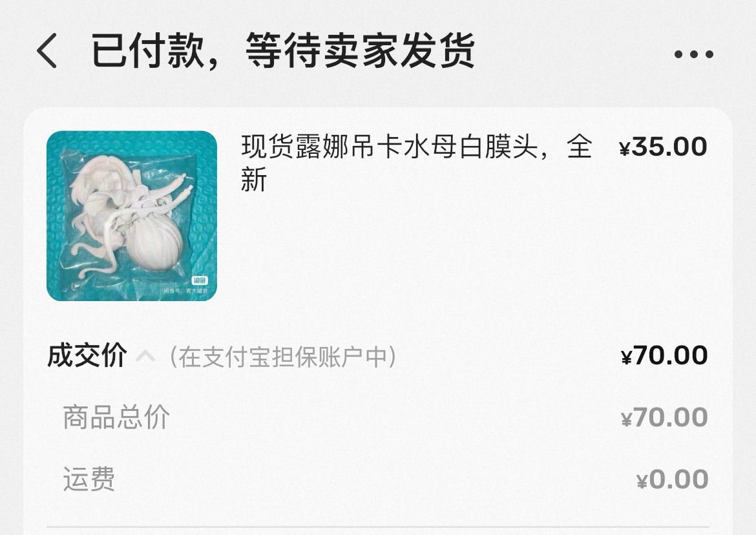Image resolution: width=756 pixels, height=535 pixels.
Task: Click the 已付款，等待卖家发货 status title
Action: click(x=283, y=50)
